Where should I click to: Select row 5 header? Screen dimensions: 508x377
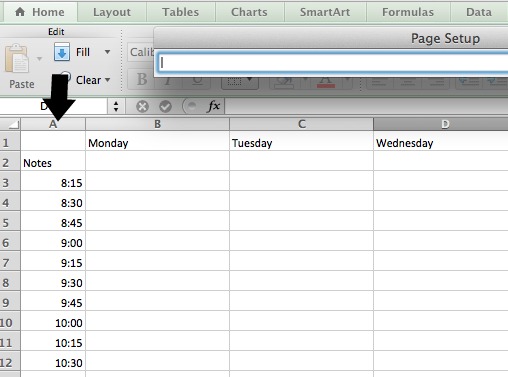coord(10,223)
